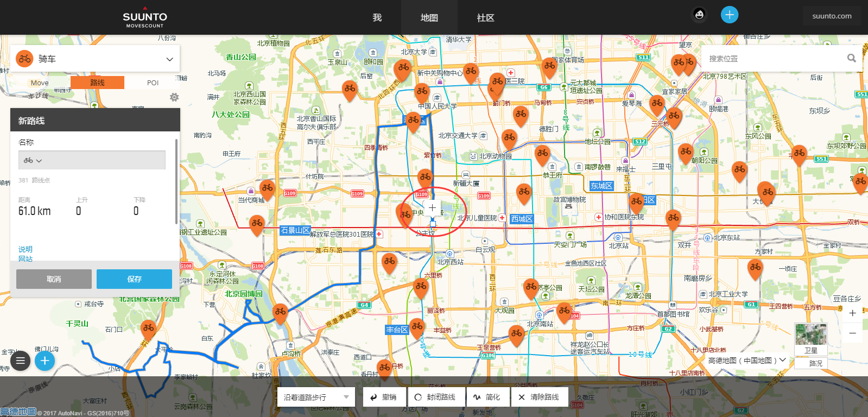Switch map to 卫星 satellite view
The image size is (868, 417).
pyautogui.click(x=811, y=339)
